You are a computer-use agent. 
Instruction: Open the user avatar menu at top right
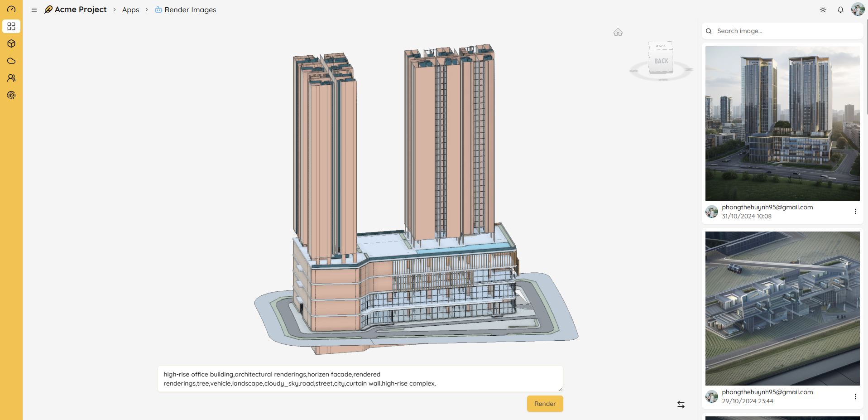tap(858, 9)
